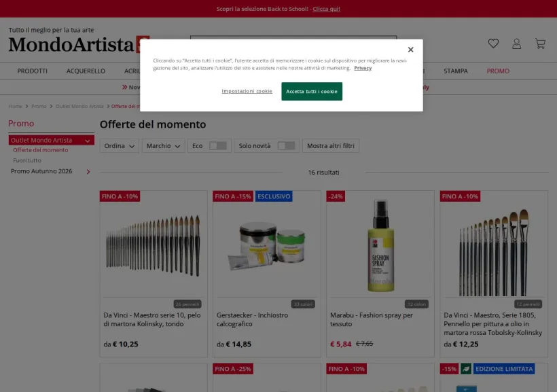This screenshot has height=392, width=557.
Task: Click the price € 5,84
Action: click(x=341, y=344)
